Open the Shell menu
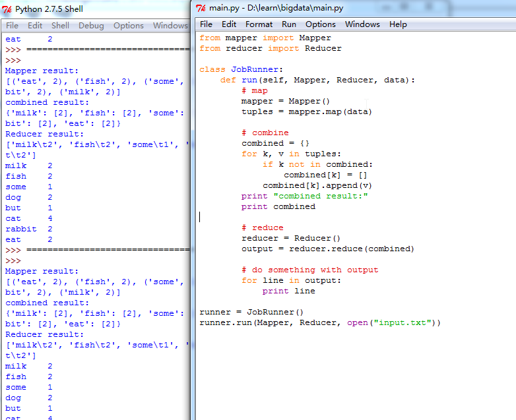Screen dimensions: 516x420 pyautogui.click(x=60, y=26)
